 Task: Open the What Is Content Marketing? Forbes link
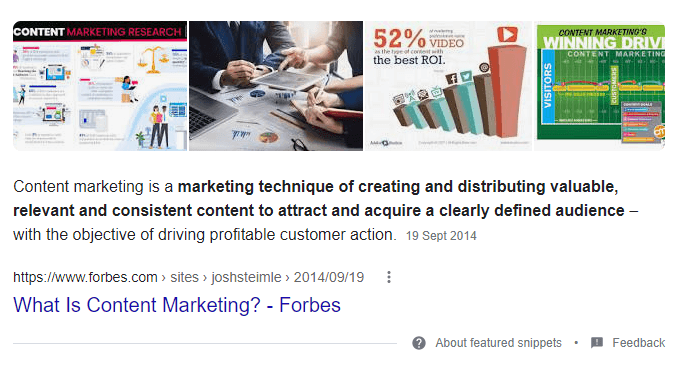click(177, 305)
